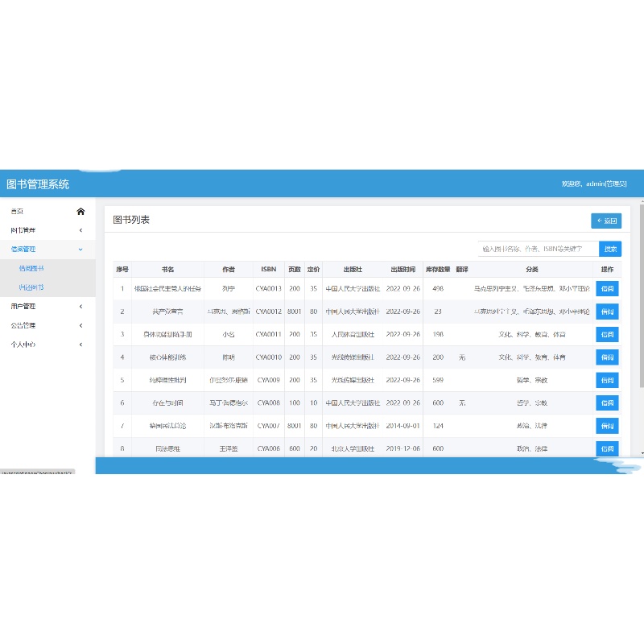Borrow the book 纯粹理性批判

pyautogui.click(x=607, y=380)
